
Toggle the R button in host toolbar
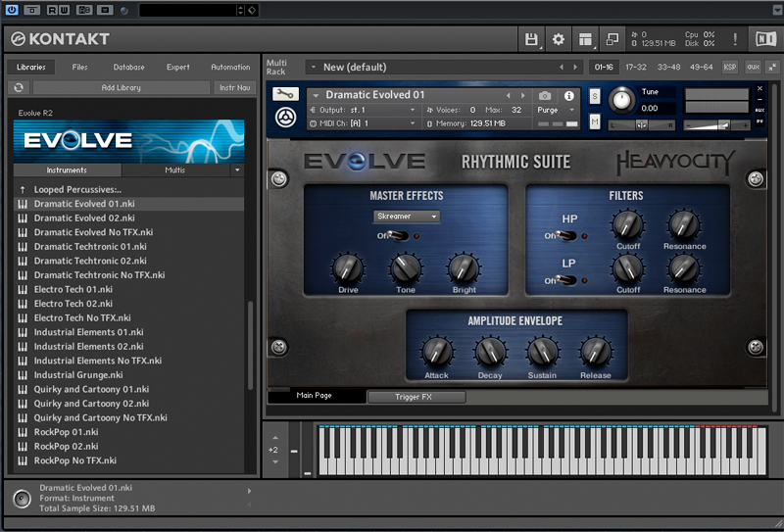click(x=52, y=10)
